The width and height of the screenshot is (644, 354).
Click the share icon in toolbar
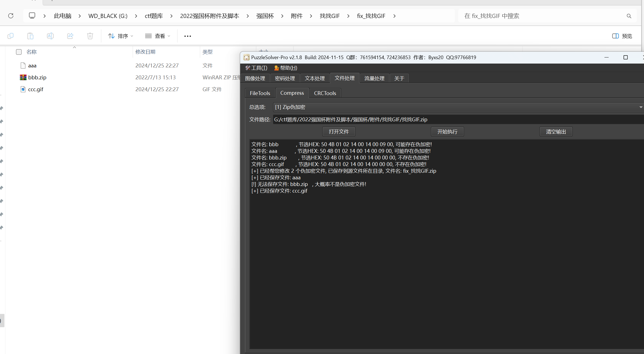click(x=70, y=36)
